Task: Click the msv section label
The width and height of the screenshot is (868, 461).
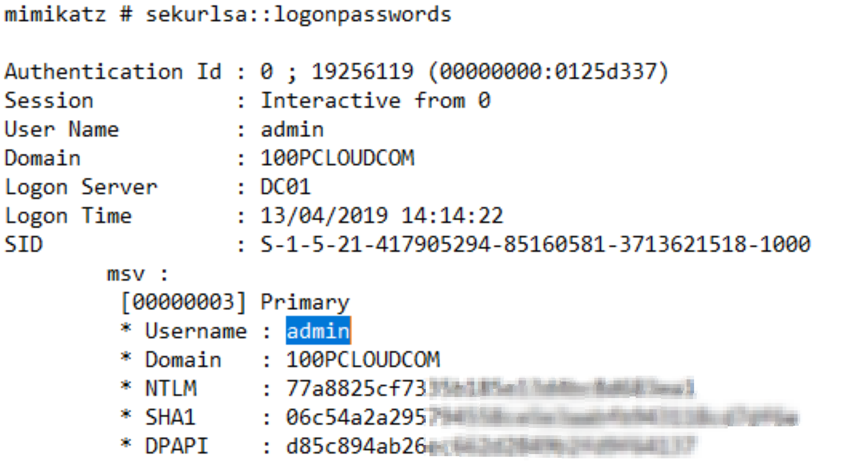Action: pyautogui.click(x=126, y=274)
